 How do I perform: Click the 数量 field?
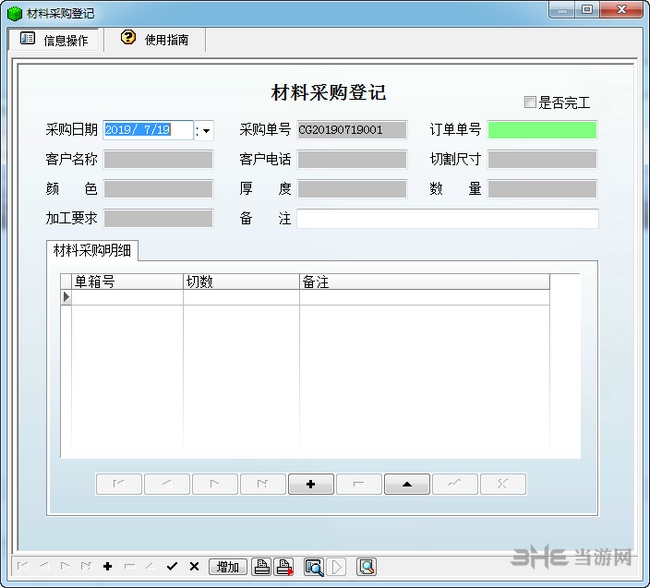click(x=542, y=189)
